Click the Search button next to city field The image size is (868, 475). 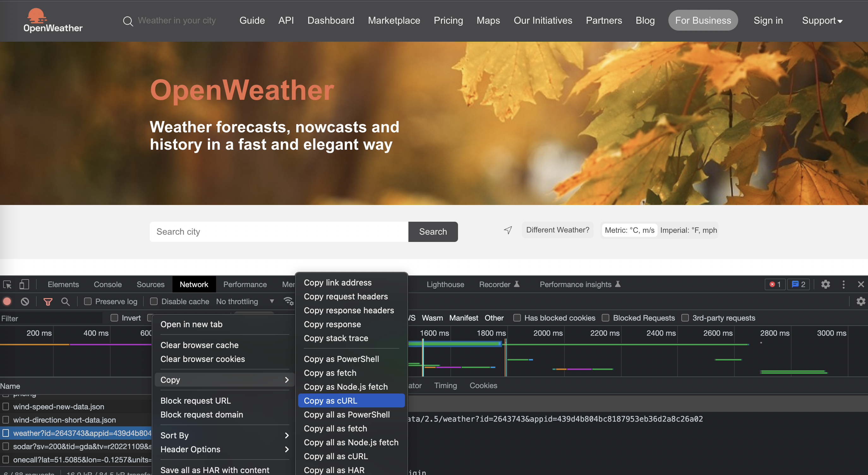(x=433, y=231)
